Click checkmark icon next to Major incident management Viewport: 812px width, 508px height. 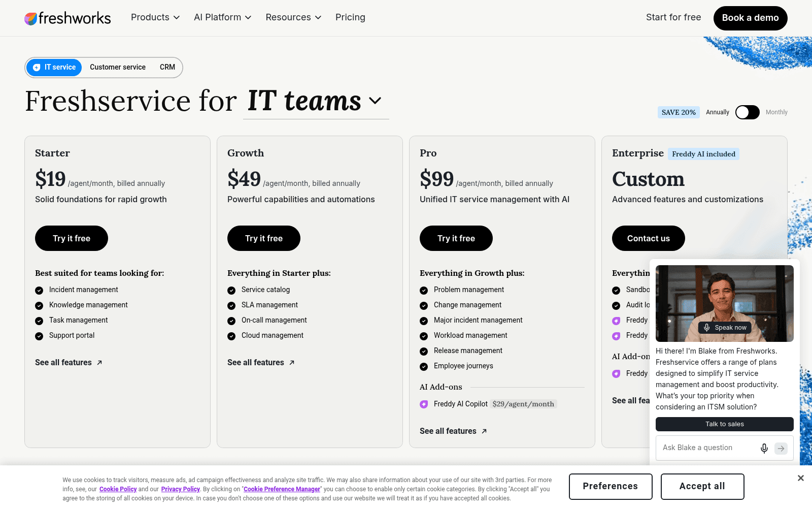click(424, 321)
